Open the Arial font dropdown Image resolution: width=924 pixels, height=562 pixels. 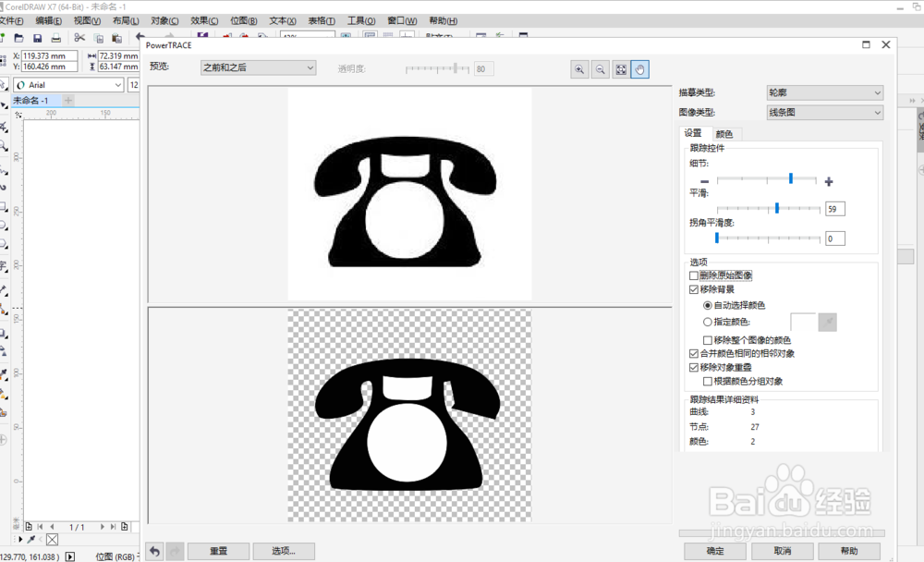(68, 85)
